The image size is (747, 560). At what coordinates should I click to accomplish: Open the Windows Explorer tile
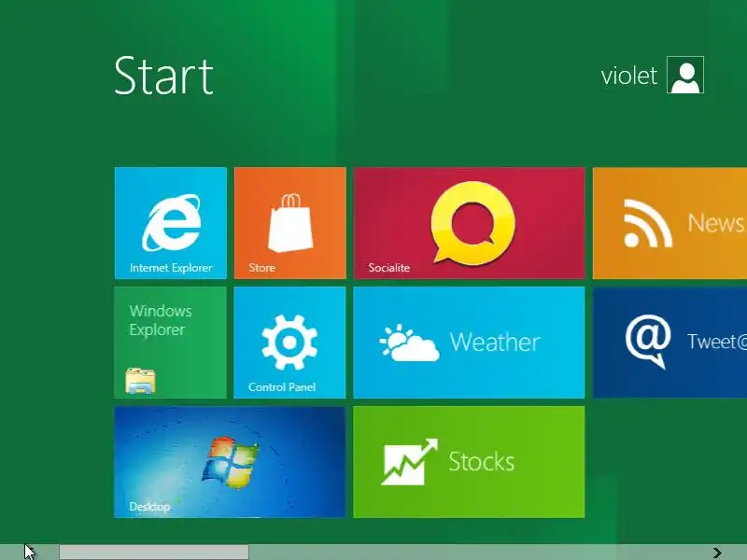(x=171, y=343)
